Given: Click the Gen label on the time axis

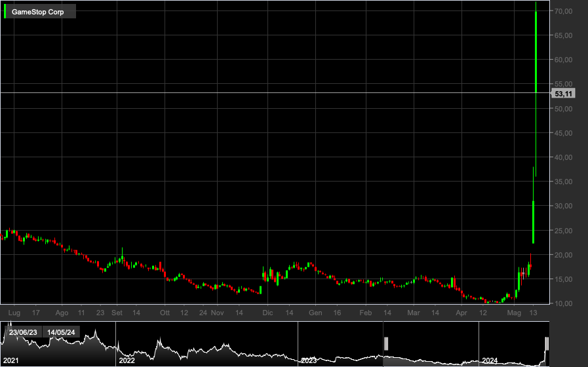Looking at the screenshot, I should pos(315,313).
